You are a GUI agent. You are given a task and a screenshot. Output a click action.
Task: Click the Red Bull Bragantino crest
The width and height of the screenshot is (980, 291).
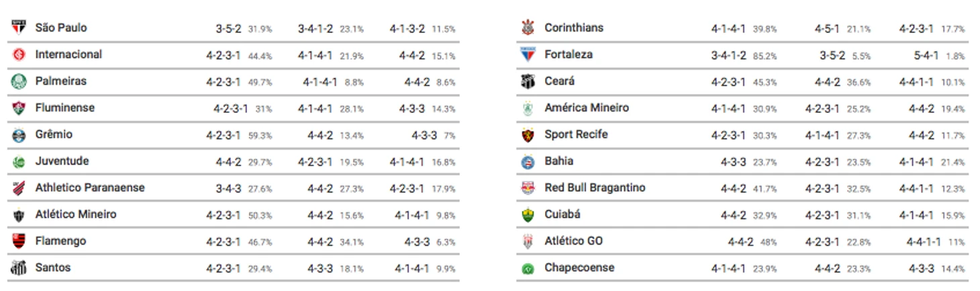(528, 188)
